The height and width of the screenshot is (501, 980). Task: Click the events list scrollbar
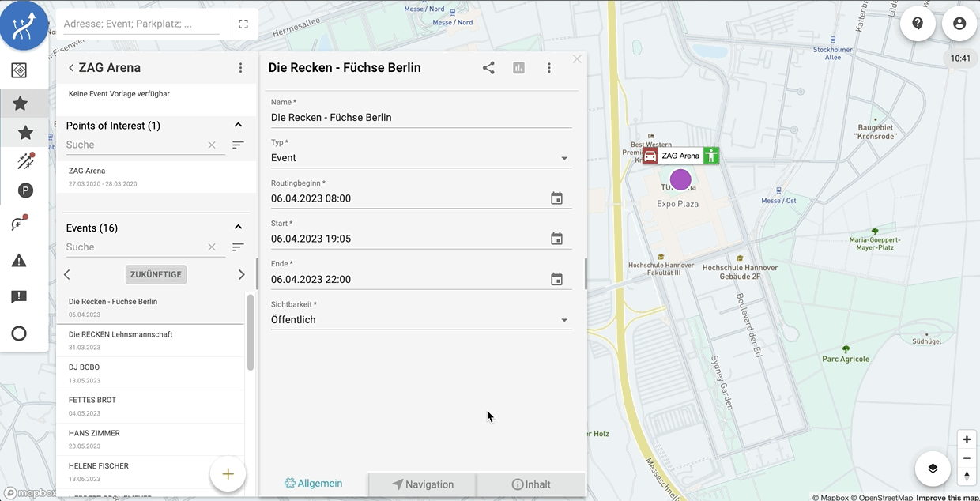pos(251,332)
